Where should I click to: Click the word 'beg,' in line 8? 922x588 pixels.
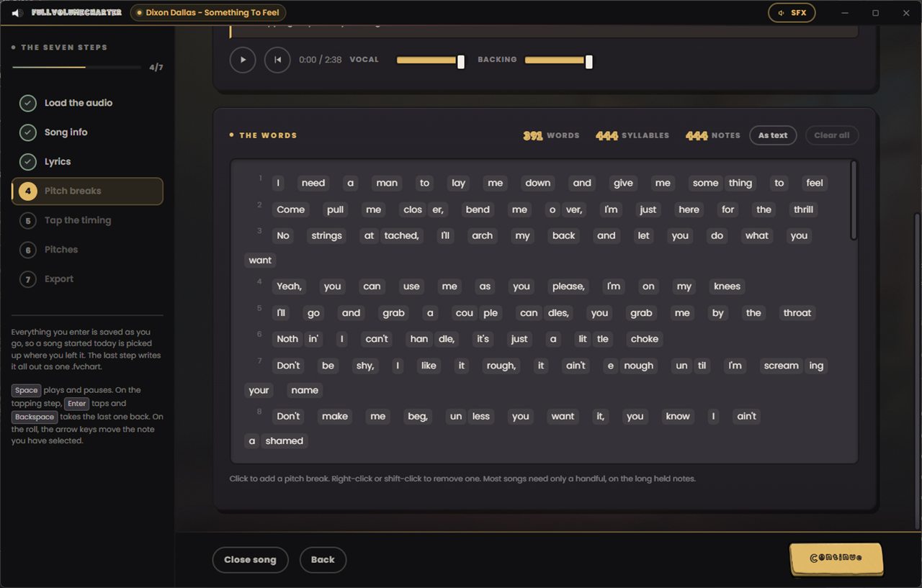[x=418, y=416]
